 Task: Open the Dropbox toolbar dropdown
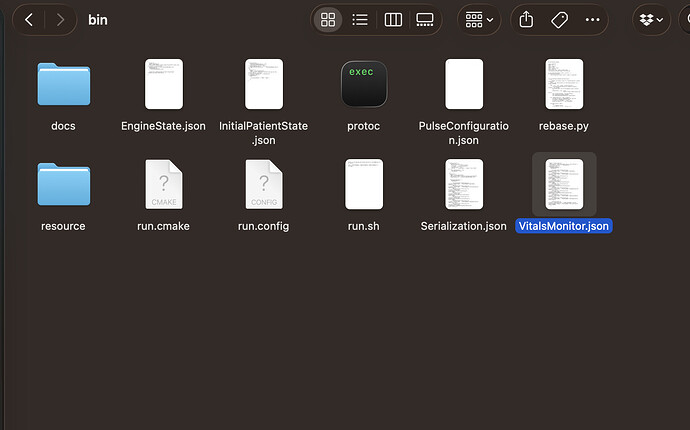656,19
